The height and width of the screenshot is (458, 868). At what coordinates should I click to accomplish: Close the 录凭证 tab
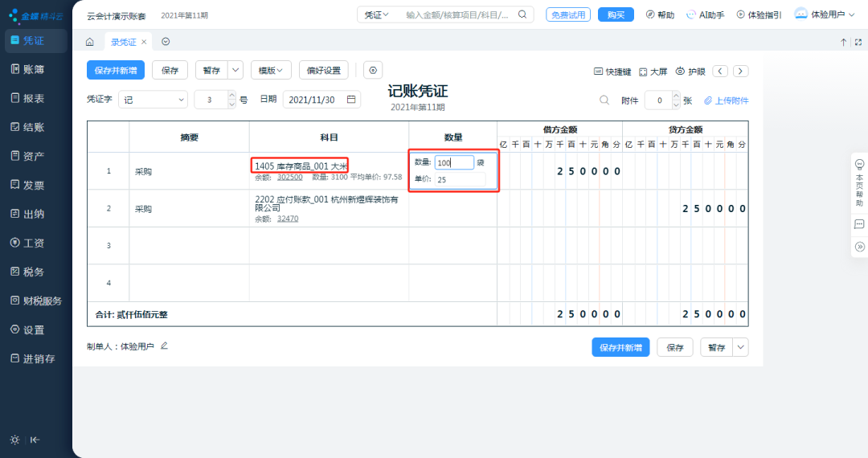pyautogui.click(x=144, y=42)
